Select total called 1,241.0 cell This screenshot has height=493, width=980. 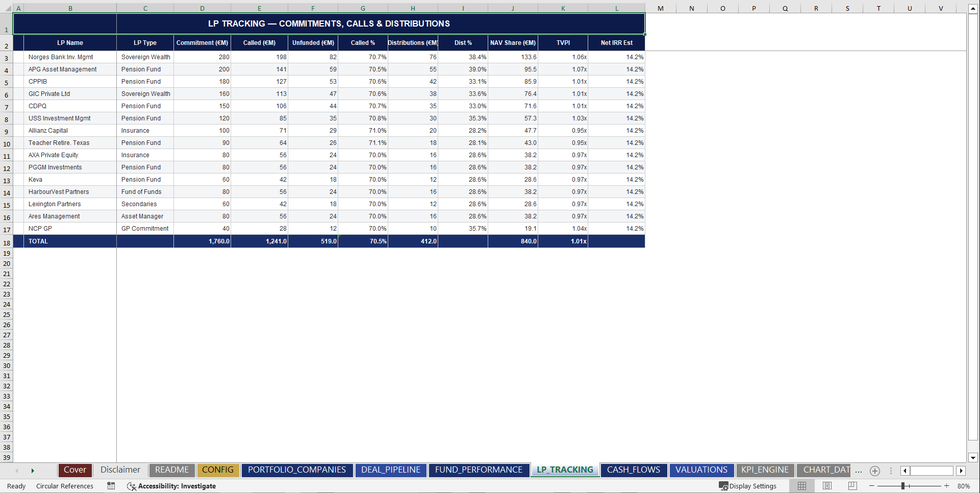point(259,241)
